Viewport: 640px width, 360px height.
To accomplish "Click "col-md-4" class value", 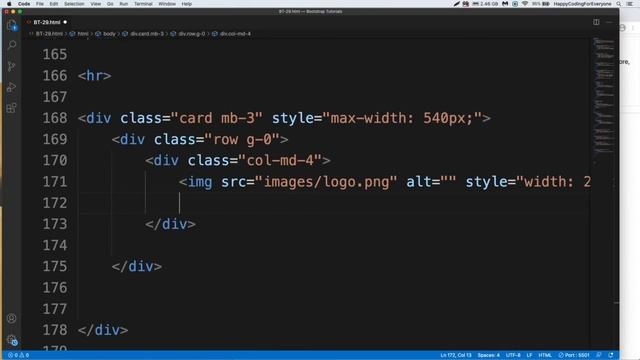I will click(280, 160).
